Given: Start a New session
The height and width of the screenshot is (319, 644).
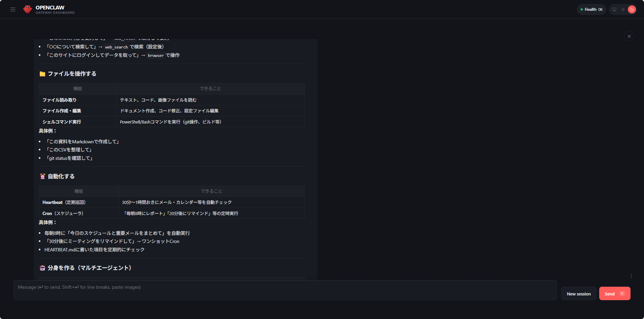Looking at the screenshot, I should (578, 294).
